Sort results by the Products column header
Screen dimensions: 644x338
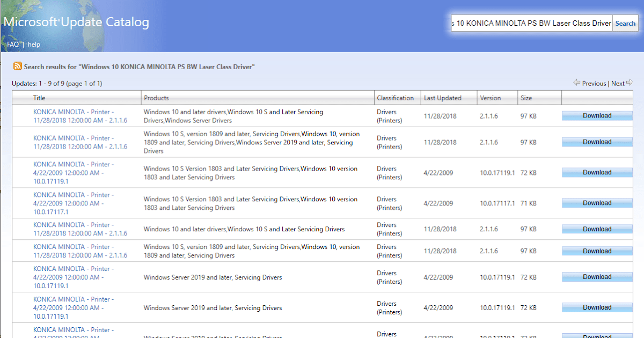click(x=156, y=98)
